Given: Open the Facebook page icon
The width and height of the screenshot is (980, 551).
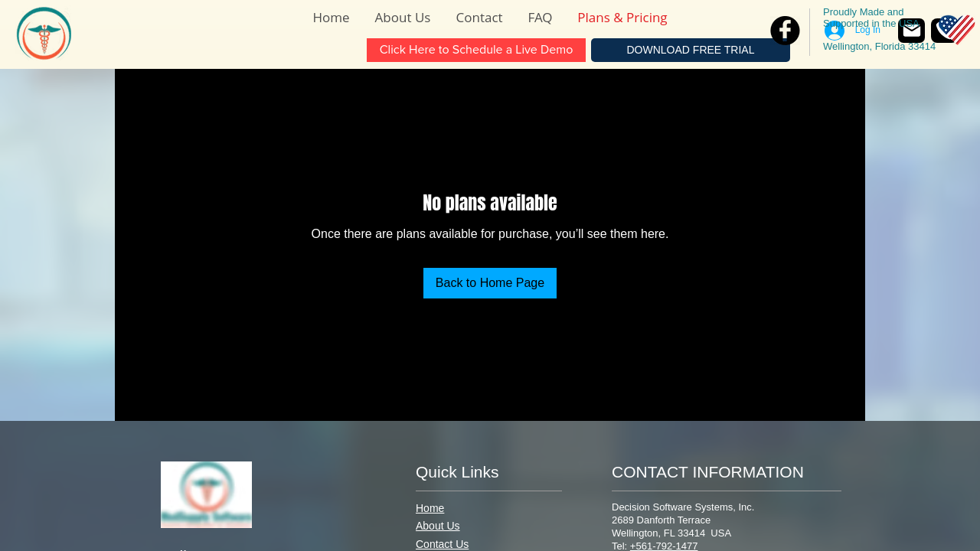Looking at the screenshot, I should [x=785, y=31].
